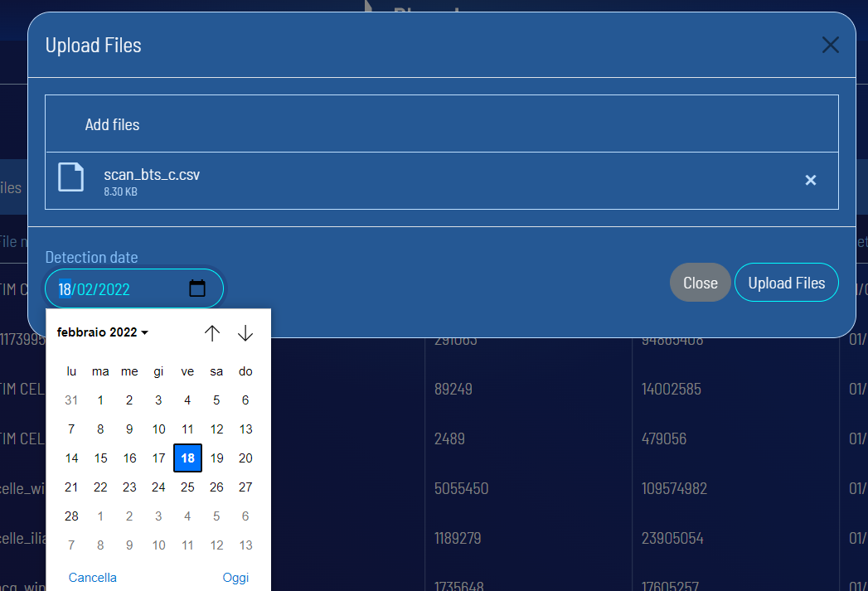Remove scan_bts_c.csv from upload list
Image resolution: width=868 pixels, height=591 pixels.
pos(811,180)
